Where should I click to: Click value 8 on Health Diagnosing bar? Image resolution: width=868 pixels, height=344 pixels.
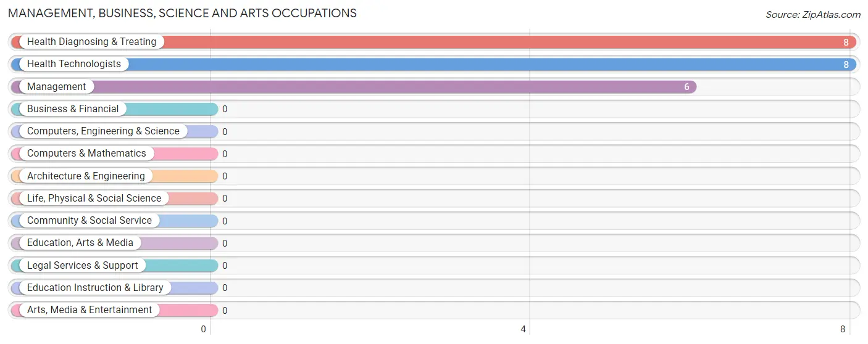[846, 43]
